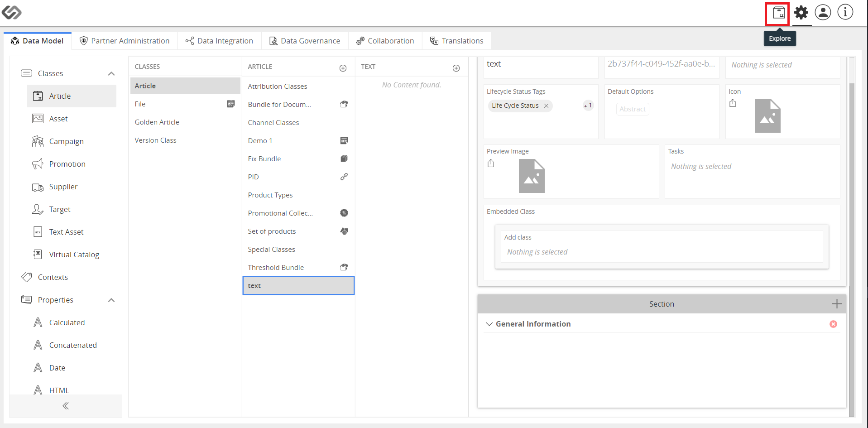Select the highlighted text class row
This screenshot has height=428, width=868.
298,286
